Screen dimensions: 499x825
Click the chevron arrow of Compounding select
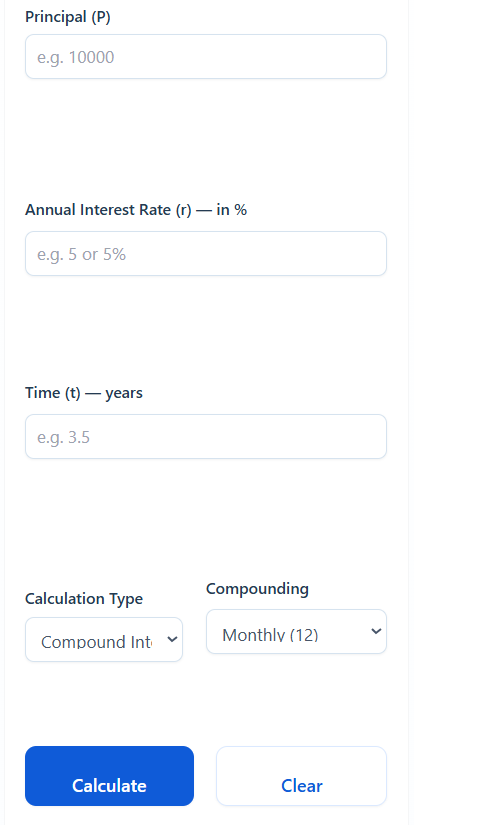376,631
